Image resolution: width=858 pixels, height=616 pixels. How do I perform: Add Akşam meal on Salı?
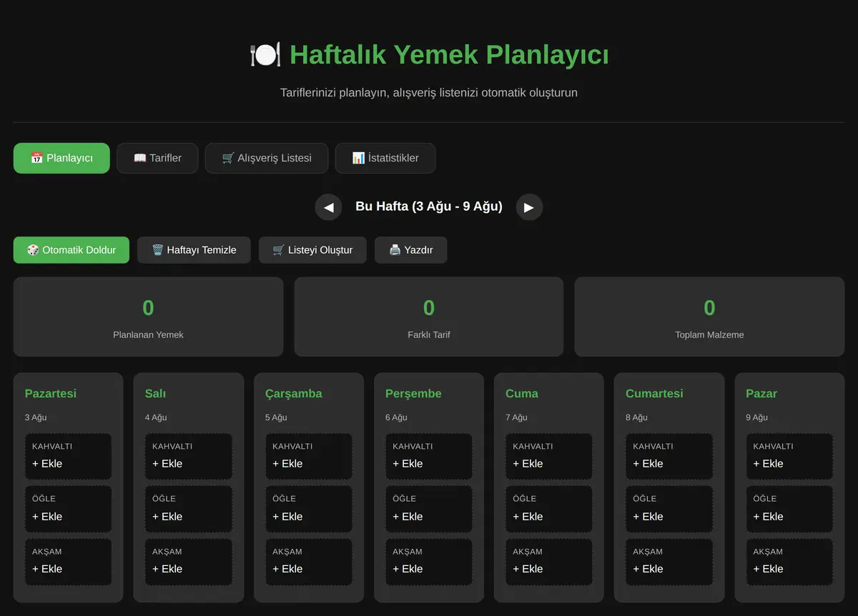188,562
